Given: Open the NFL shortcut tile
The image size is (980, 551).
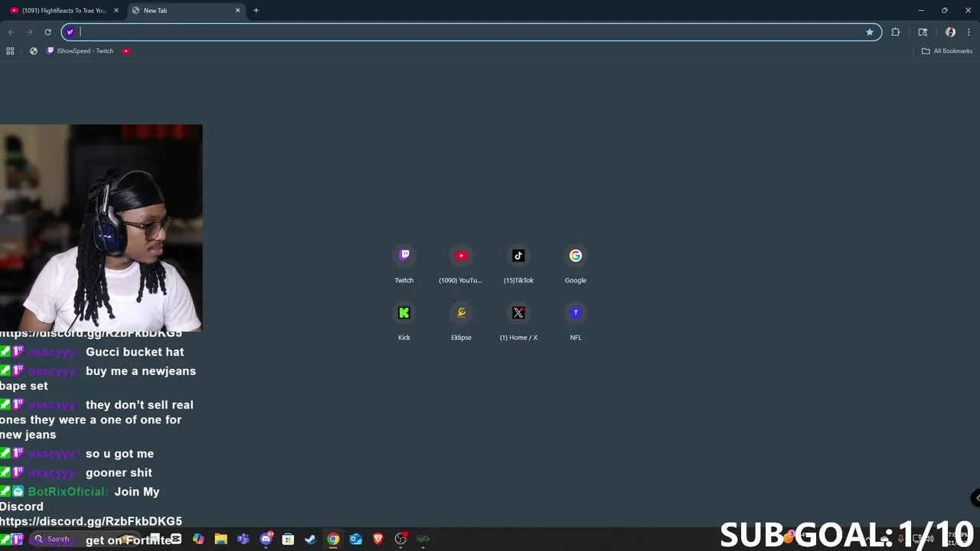Looking at the screenshot, I should tap(576, 321).
